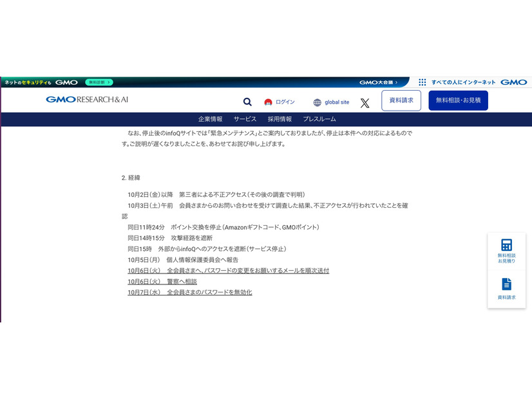The height and width of the screenshot is (399, 532).
Task: Click the 同日14時15分 攻撃経路を遮断 line
Action: [170, 238]
